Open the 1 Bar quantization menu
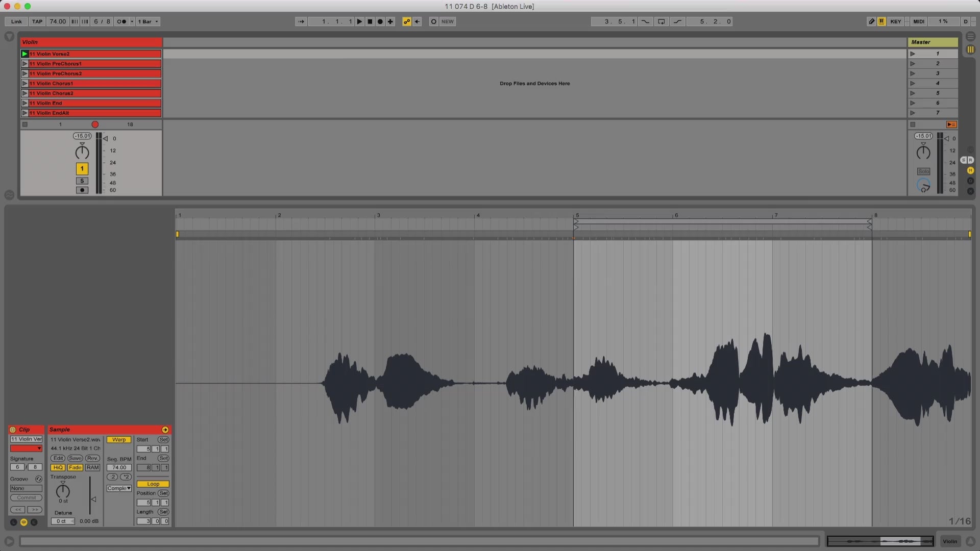This screenshot has width=980, height=551. (148, 21)
